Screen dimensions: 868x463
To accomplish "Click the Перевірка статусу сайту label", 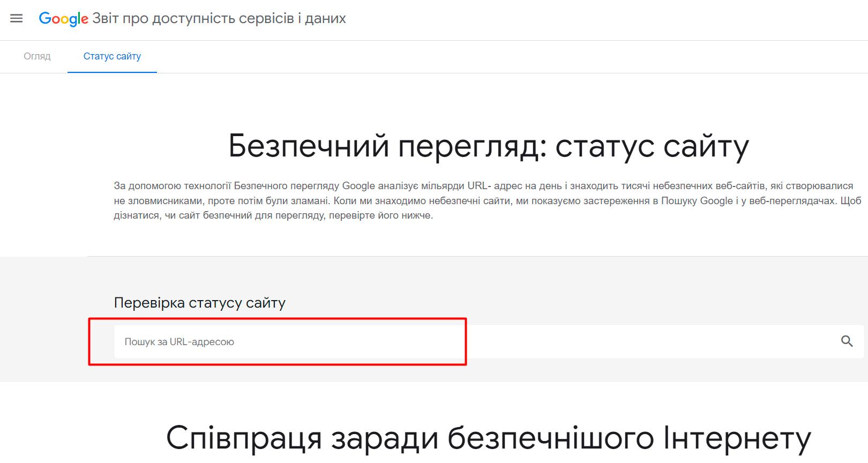I will (200, 303).
